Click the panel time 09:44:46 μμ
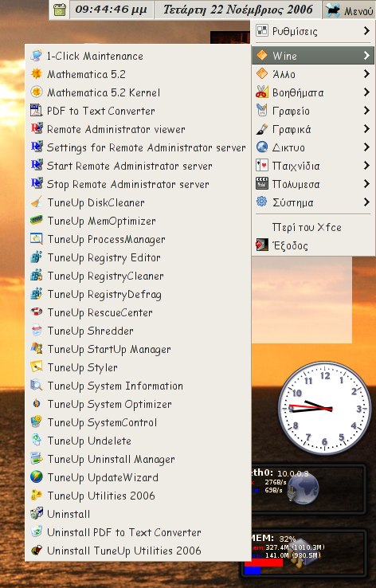 (111, 10)
